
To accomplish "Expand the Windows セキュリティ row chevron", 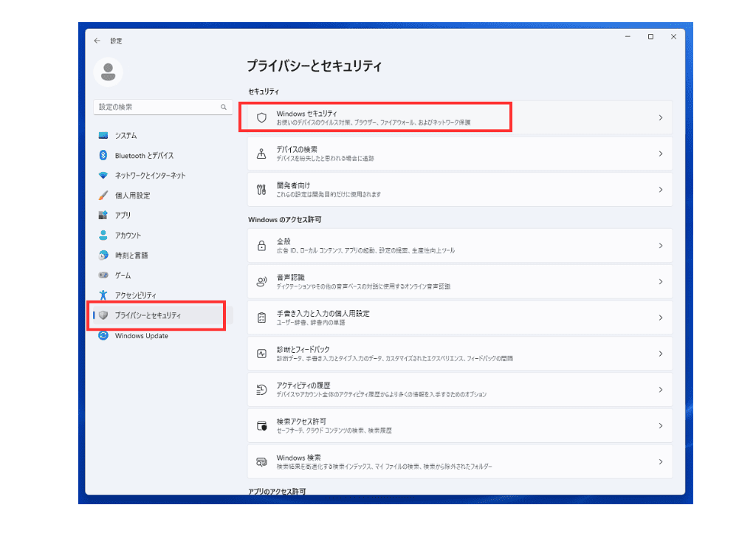I will pyautogui.click(x=662, y=116).
